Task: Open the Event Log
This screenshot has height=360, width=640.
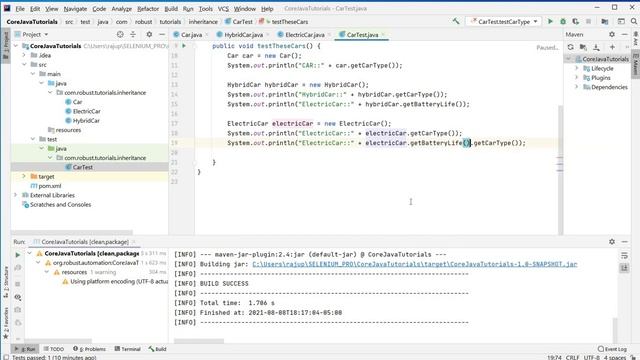Action: 612,349
